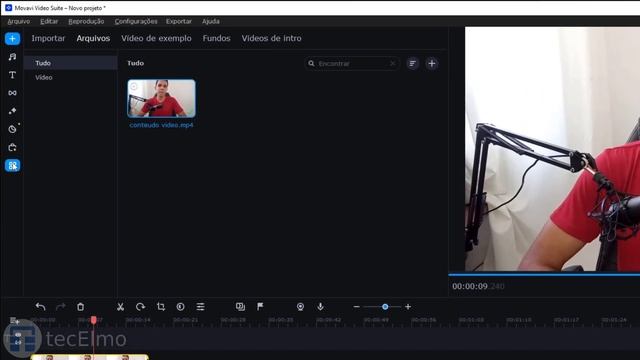The height and width of the screenshot is (360, 640).
Task: Add files with the bin plus button
Action: [432, 64]
